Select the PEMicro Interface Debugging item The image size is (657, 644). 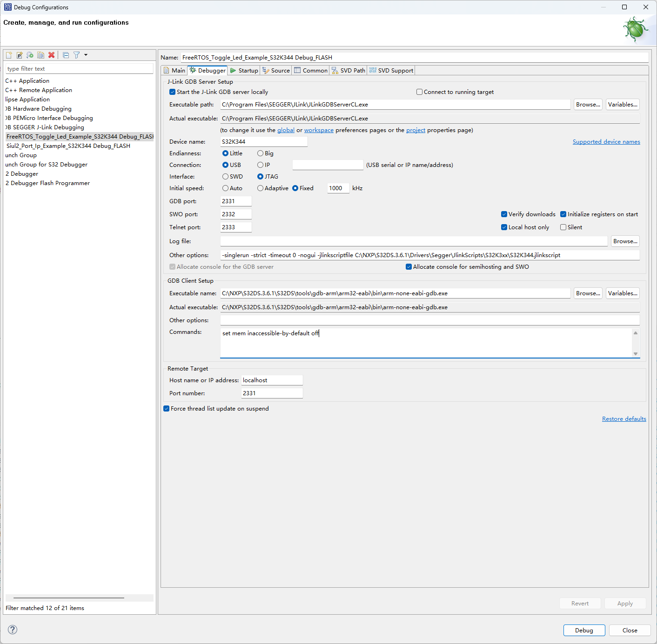(x=49, y=118)
